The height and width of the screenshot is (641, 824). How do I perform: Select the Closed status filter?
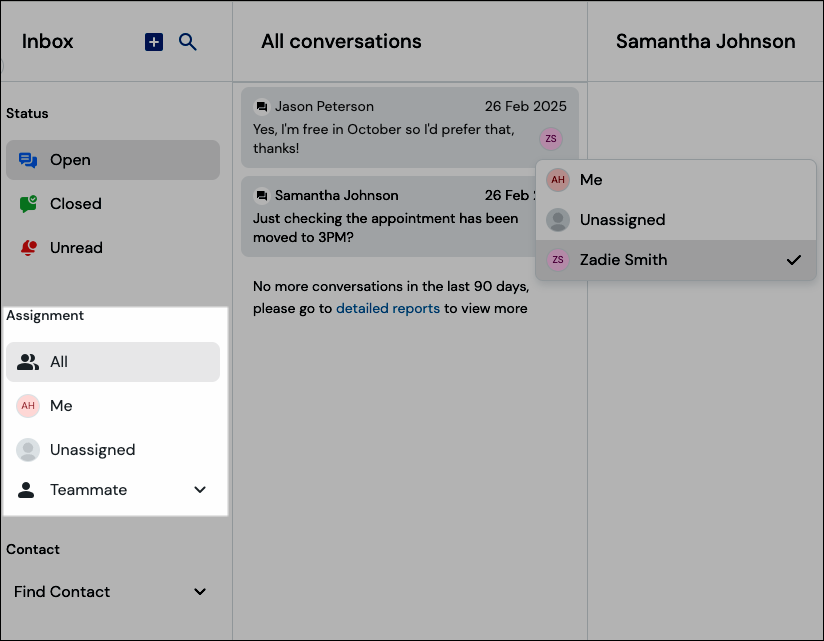(x=113, y=204)
